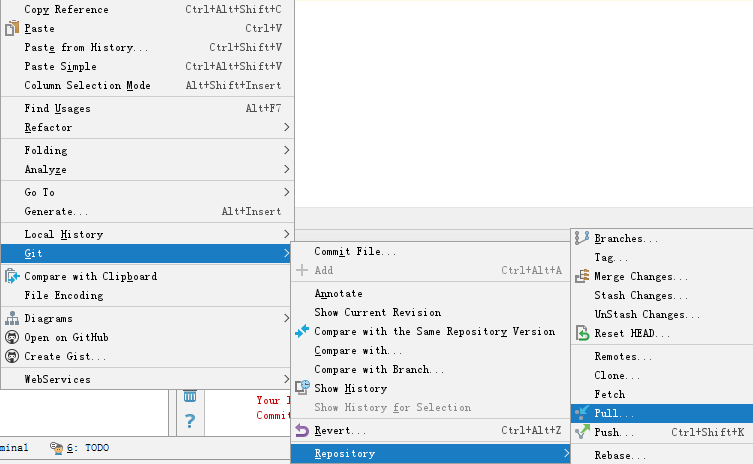Click the Show History clock icon

[302, 388]
